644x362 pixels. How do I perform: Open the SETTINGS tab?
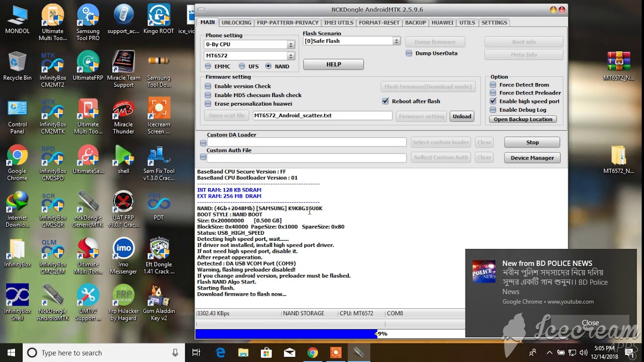coord(495,23)
